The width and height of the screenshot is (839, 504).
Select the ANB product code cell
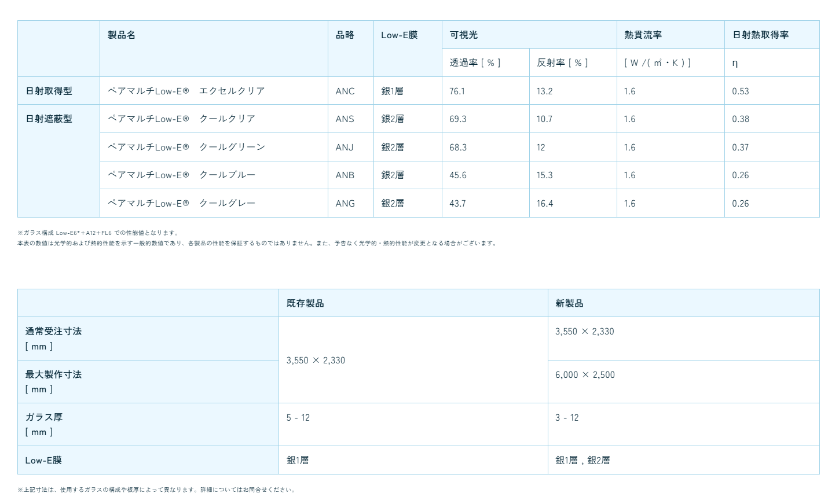(345, 175)
